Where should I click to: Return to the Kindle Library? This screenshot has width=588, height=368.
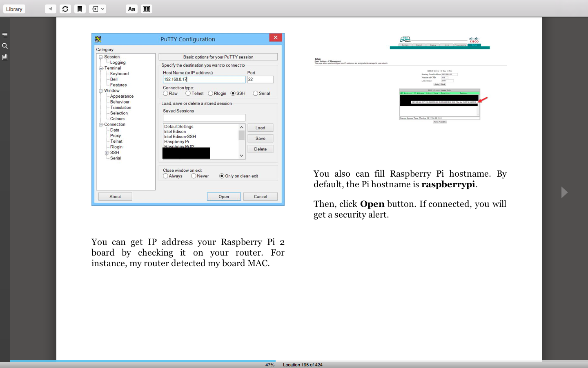point(14,9)
